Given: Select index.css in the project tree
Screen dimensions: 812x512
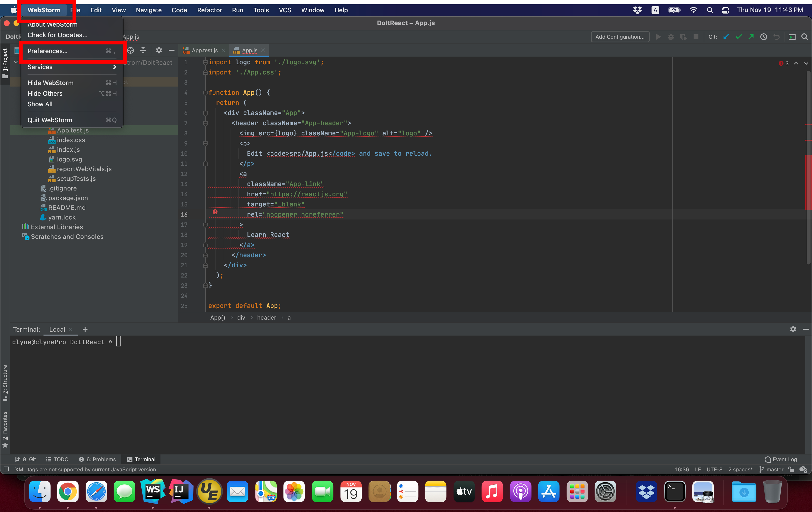Looking at the screenshot, I should click(71, 140).
